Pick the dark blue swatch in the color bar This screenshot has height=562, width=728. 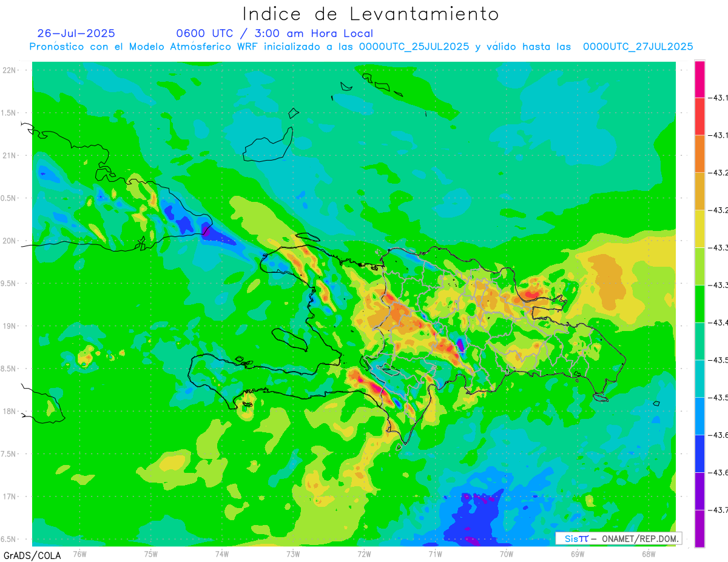click(x=699, y=453)
